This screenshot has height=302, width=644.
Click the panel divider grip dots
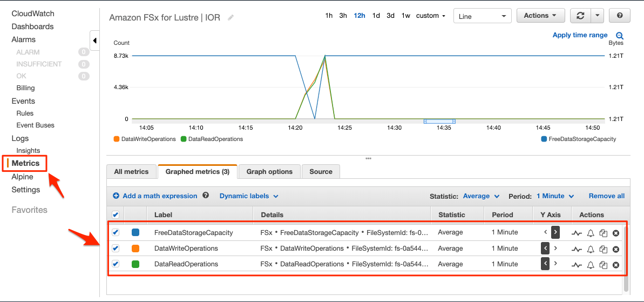point(368,158)
